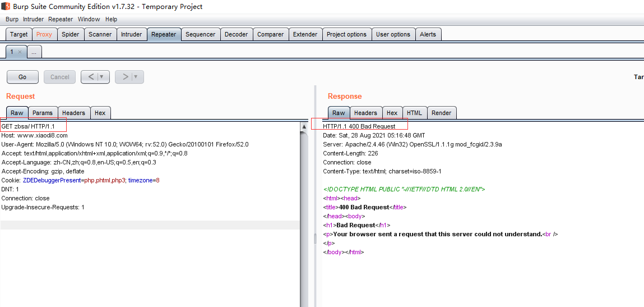Click the User-Agent header line
Screen dimensions: 644x307
click(x=125, y=144)
